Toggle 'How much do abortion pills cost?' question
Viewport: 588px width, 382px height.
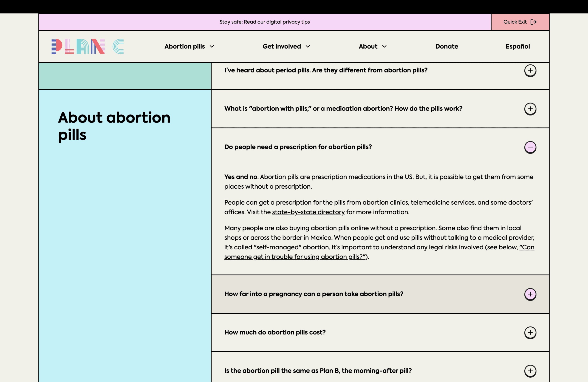pyautogui.click(x=380, y=333)
